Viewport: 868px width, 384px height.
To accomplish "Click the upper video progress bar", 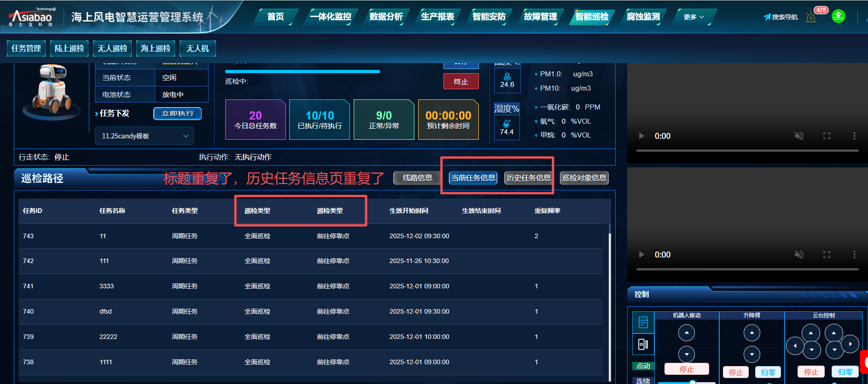I will pyautogui.click(x=747, y=150).
